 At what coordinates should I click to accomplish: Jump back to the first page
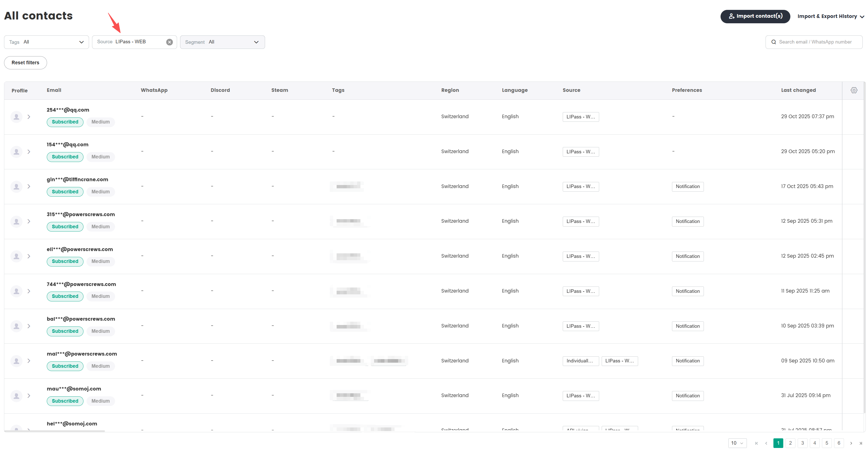pyautogui.click(x=756, y=443)
